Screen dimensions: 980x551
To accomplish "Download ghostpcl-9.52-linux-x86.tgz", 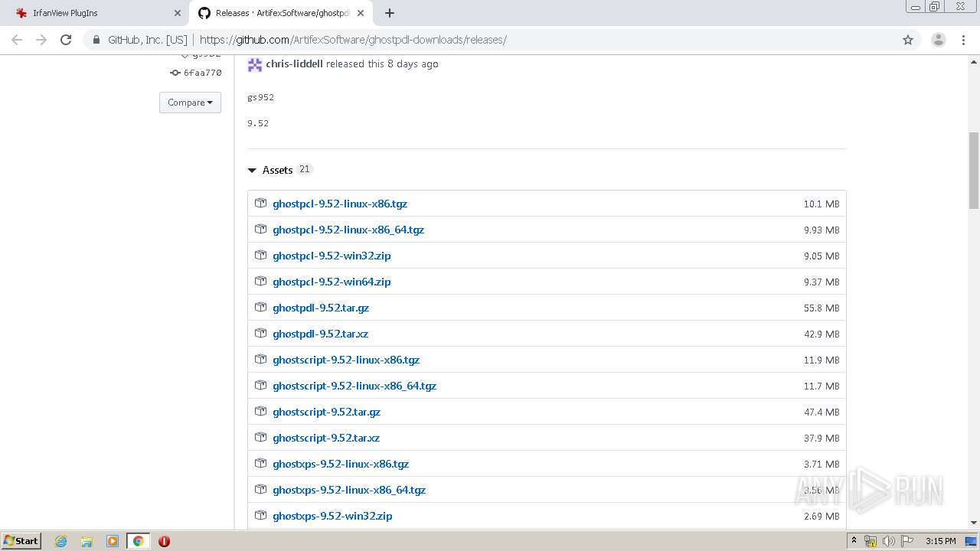I will coord(340,204).
